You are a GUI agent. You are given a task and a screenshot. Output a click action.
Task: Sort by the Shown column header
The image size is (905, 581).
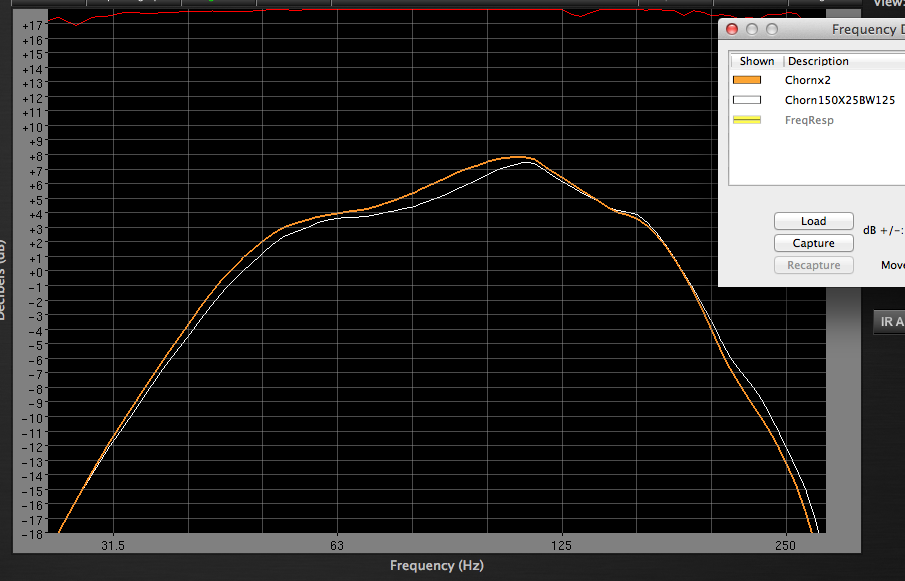pyautogui.click(x=757, y=61)
